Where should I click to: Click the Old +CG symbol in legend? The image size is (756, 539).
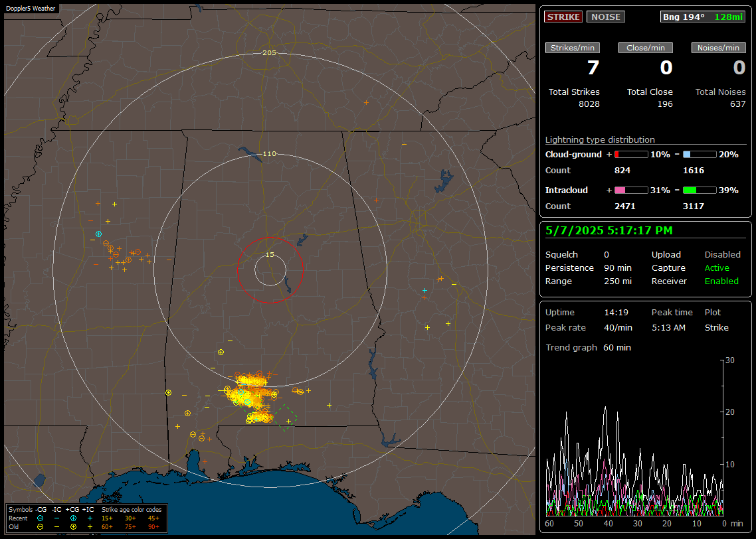pos(73,527)
